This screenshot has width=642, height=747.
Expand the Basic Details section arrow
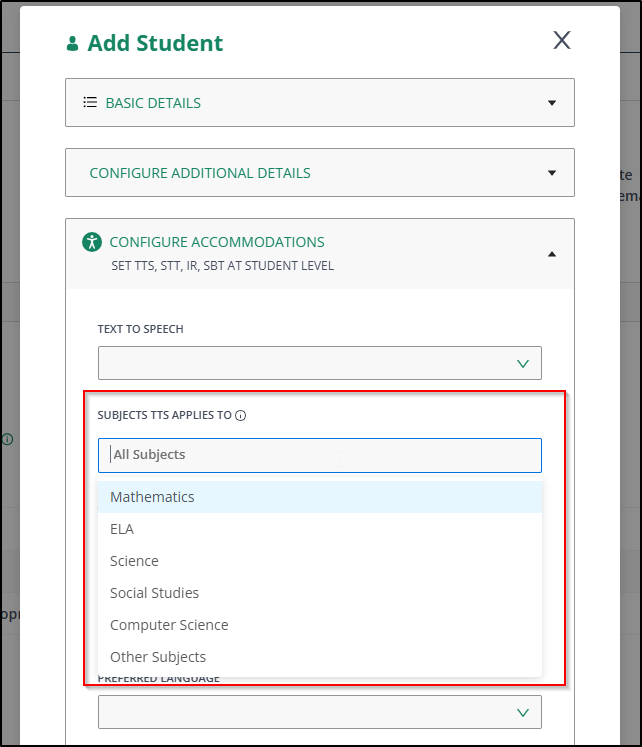pyautogui.click(x=552, y=103)
